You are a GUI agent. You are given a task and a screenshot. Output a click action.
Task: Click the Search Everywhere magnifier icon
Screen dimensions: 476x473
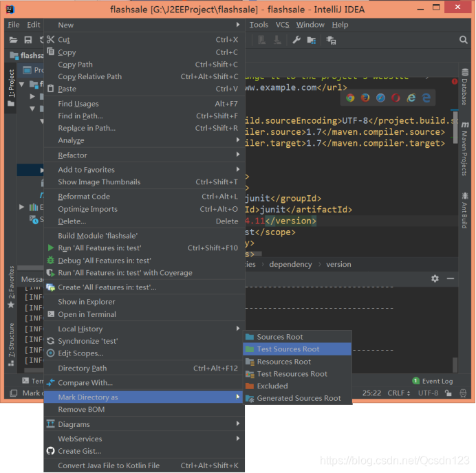(x=463, y=40)
